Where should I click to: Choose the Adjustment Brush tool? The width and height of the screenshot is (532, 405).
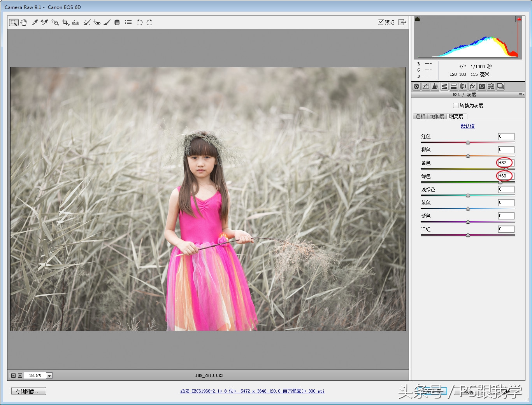[107, 23]
